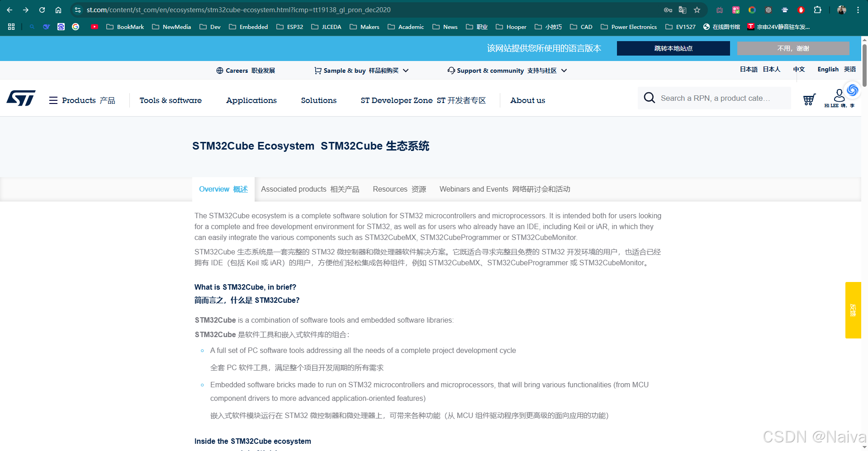Open the 宗申24V静音驻车发 bookmark
Screen dimensions: 868x451
pos(778,27)
